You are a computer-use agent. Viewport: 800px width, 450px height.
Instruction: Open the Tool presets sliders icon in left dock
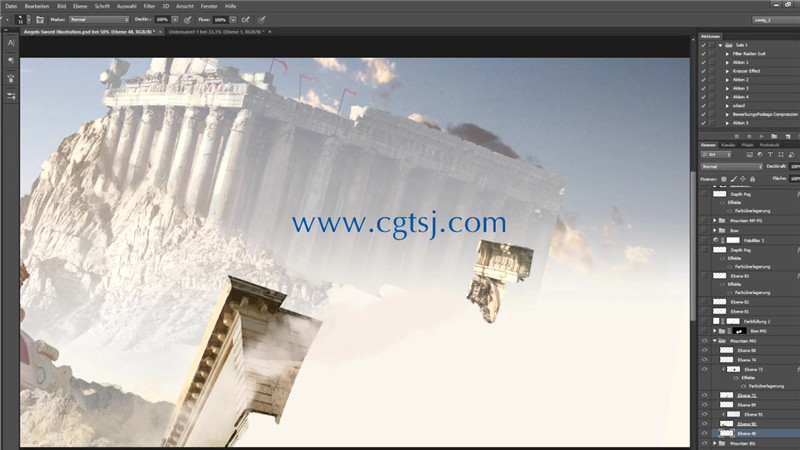coord(11,96)
